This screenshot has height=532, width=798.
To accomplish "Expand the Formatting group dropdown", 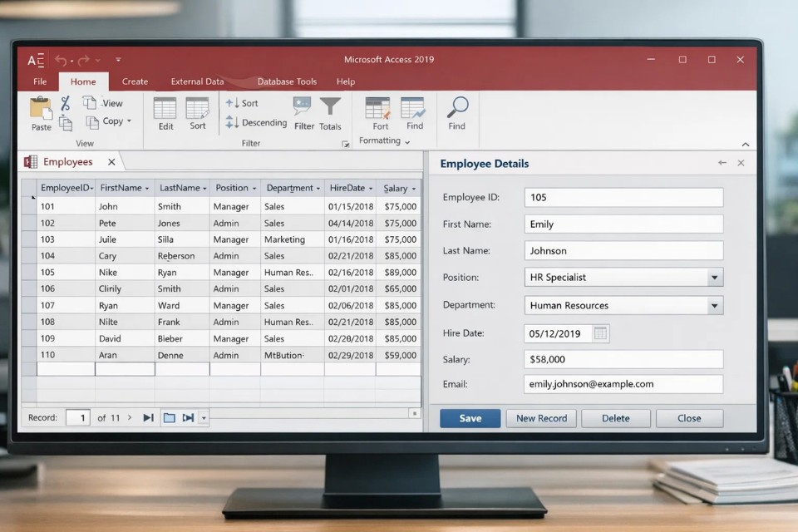I will click(x=407, y=142).
